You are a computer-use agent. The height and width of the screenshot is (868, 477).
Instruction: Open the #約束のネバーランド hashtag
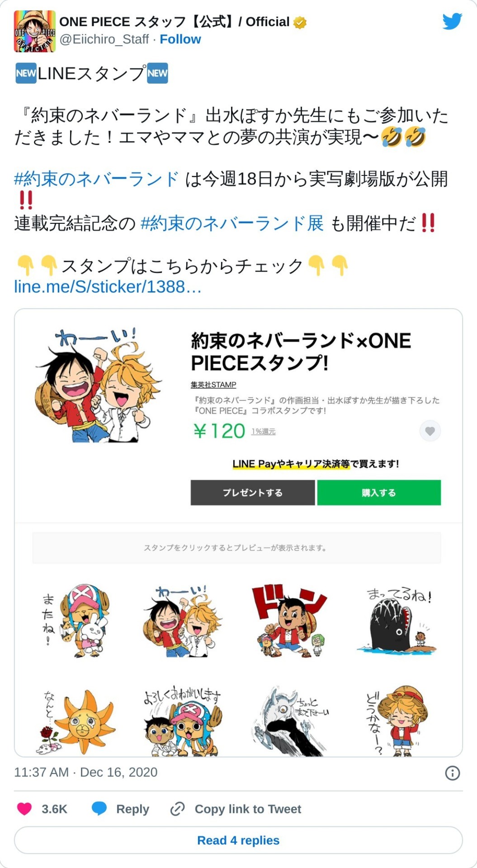pos(96,179)
